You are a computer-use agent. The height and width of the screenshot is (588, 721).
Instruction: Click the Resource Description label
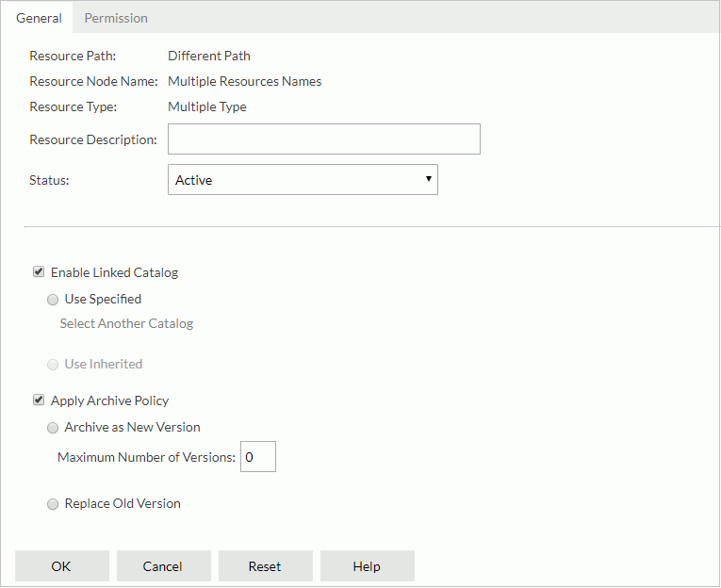coord(93,139)
